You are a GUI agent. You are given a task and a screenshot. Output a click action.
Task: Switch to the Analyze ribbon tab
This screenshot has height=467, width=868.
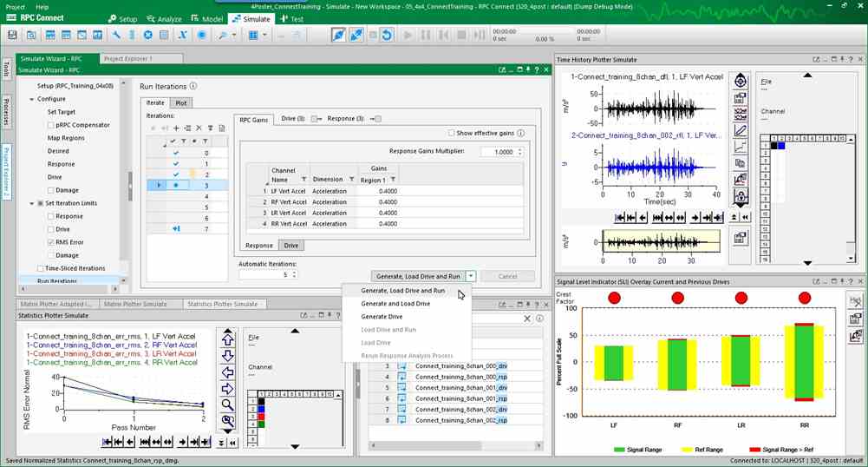[166, 18]
